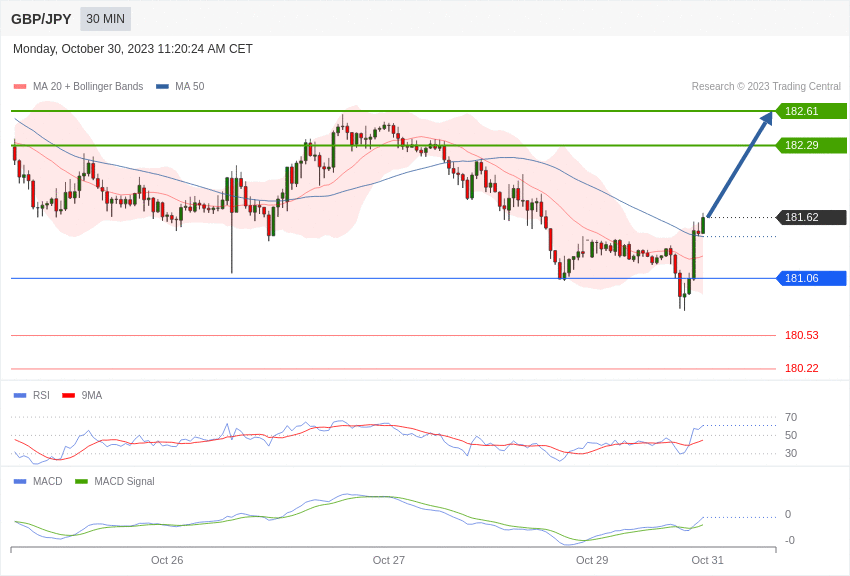Click the 180.22 support level label
This screenshot has width=850, height=576.
point(802,368)
